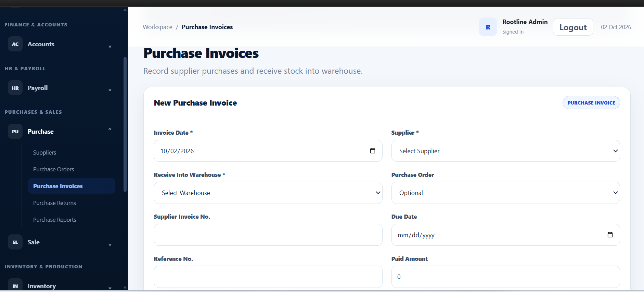
Task: Click the Purchase Invoices breadcrumb text
Action: 207,27
